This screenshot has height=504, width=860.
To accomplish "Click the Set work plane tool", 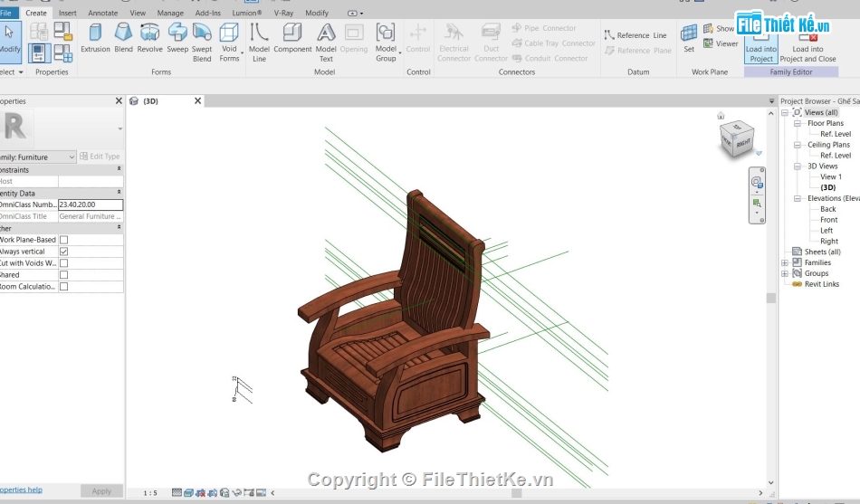I will coord(689,38).
